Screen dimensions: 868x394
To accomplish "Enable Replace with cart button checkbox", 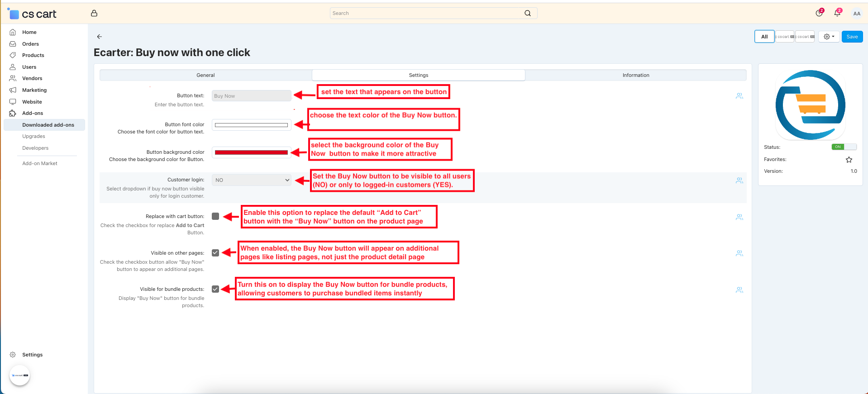I will point(215,217).
